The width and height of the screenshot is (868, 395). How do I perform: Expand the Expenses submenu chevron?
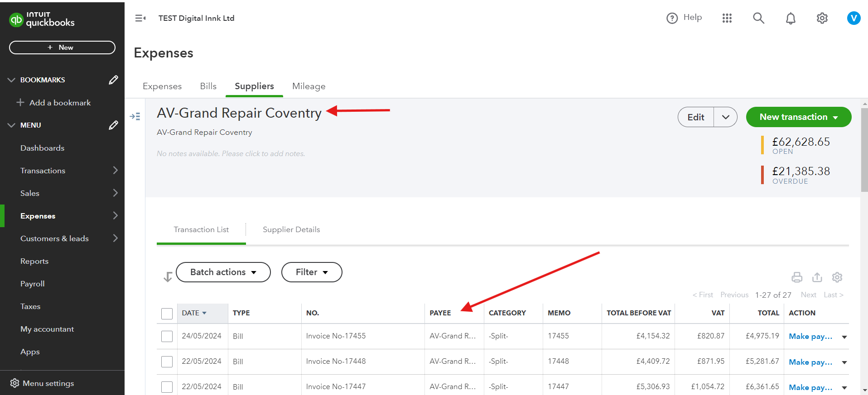(115, 215)
